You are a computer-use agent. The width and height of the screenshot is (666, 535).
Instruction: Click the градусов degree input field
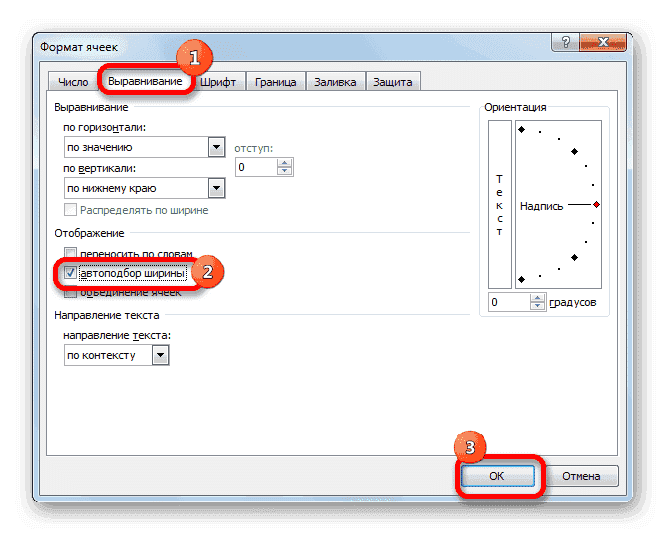coord(509,302)
